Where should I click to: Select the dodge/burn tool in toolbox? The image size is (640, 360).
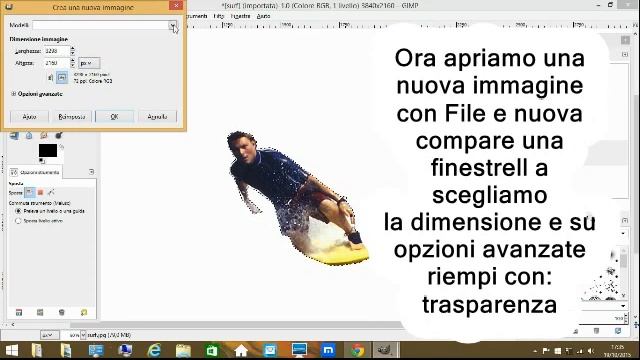coord(58,136)
